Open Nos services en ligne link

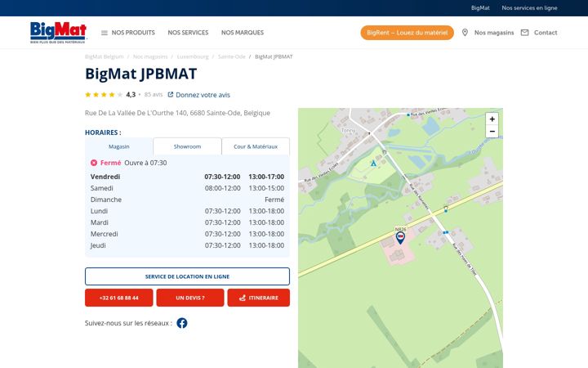point(529,8)
